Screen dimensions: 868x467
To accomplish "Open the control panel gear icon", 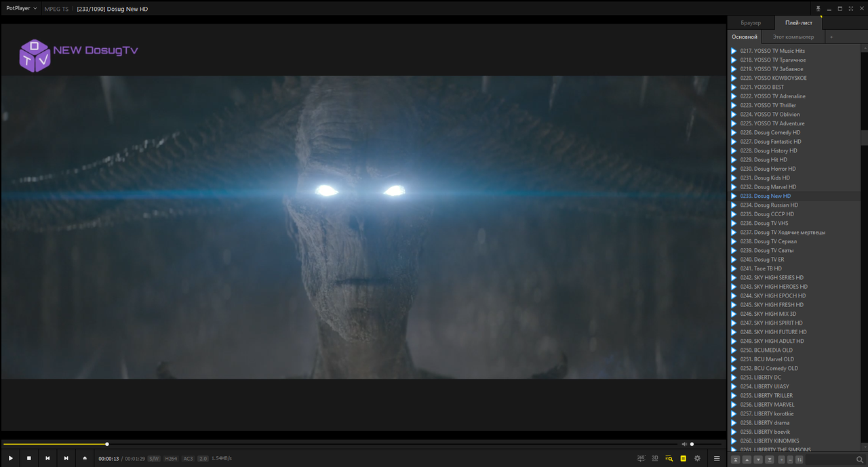I will pyautogui.click(x=697, y=459).
